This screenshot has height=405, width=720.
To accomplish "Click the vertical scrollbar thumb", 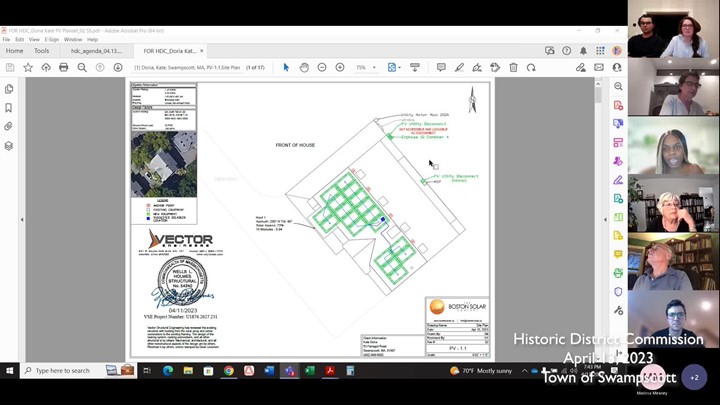I will [598, 96].
